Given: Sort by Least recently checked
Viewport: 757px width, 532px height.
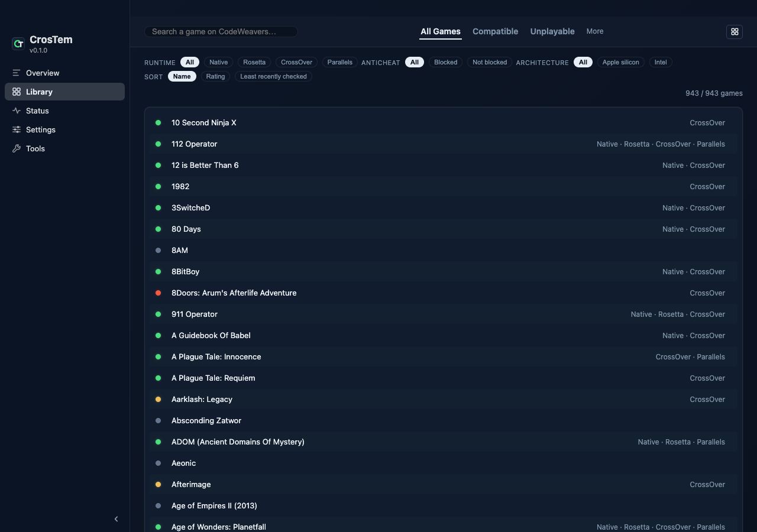Looking at the screenshot, I should 273,76.
